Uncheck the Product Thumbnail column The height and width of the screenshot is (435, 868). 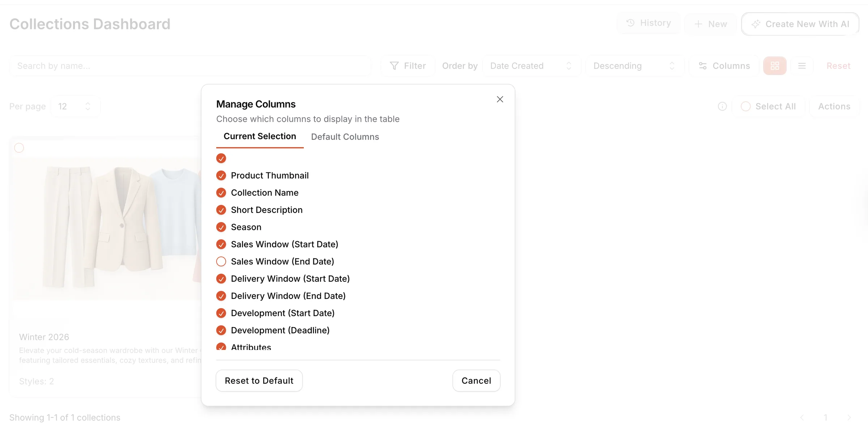tap(221, 176)
